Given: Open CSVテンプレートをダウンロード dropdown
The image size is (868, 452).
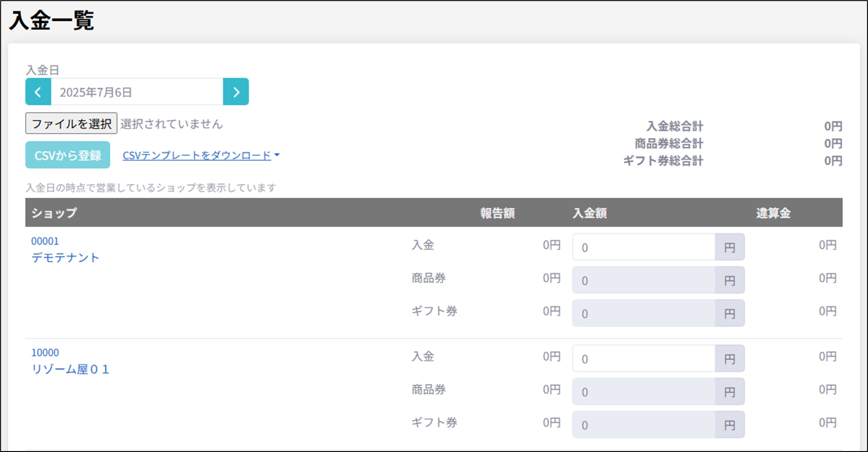Looking at the screenshot, I should [201, 155].
